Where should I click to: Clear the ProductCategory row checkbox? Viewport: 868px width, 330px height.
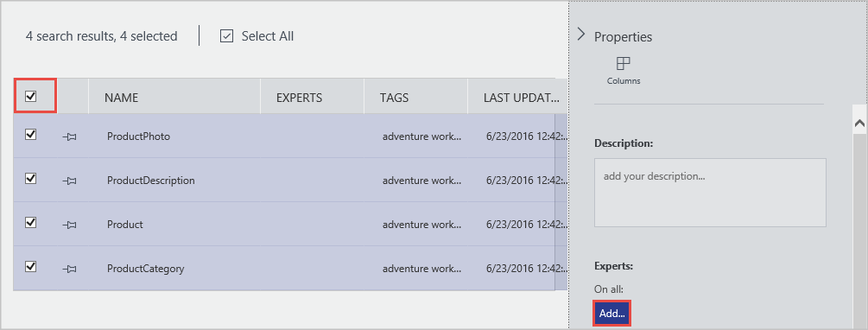point(31,267)
